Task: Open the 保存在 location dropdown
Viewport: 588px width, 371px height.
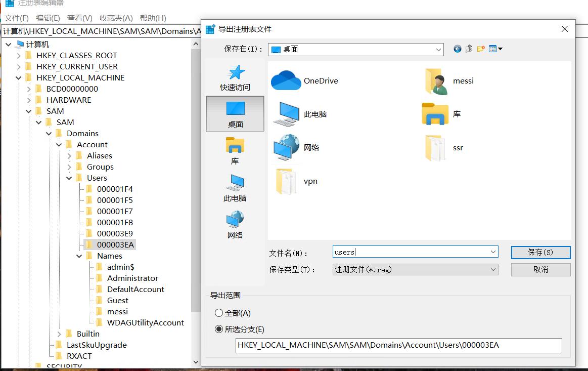Action: click(438, 49)
